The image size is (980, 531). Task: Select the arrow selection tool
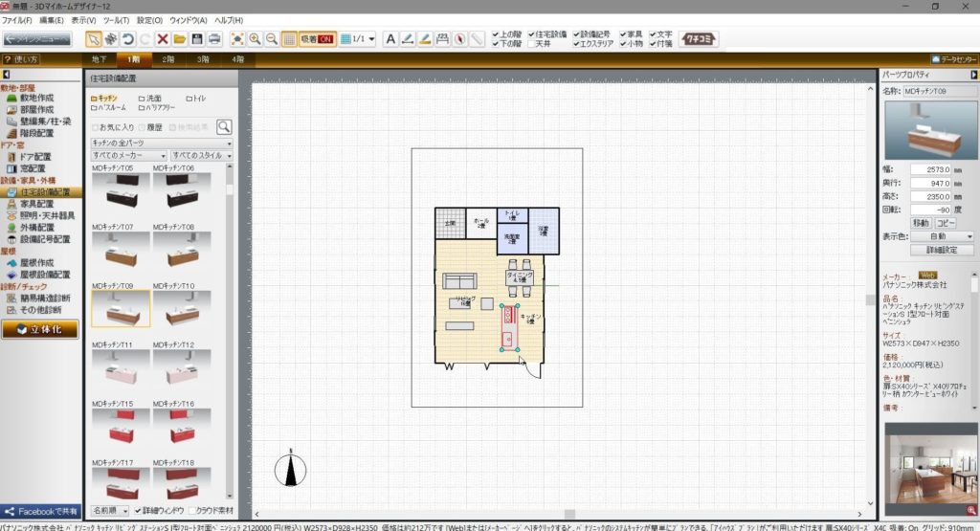pos(94,39)
